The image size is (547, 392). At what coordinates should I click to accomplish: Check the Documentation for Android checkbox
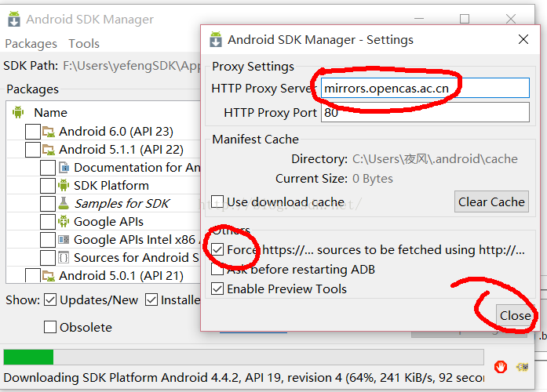48,168
